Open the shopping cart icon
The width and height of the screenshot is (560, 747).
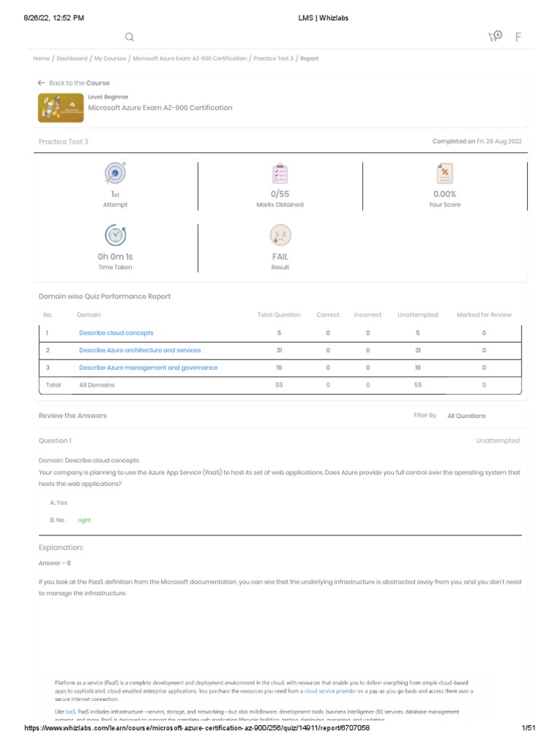point(494,36)
